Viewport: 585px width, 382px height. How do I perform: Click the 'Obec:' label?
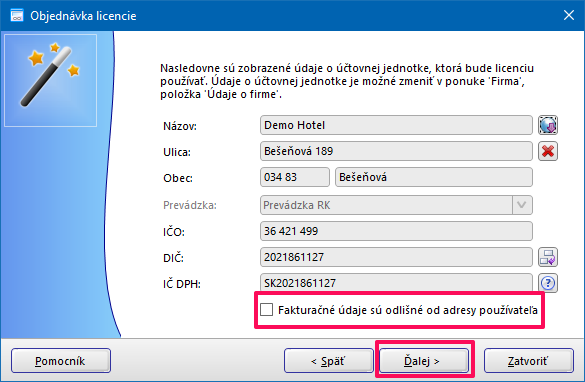pos(178,178)
